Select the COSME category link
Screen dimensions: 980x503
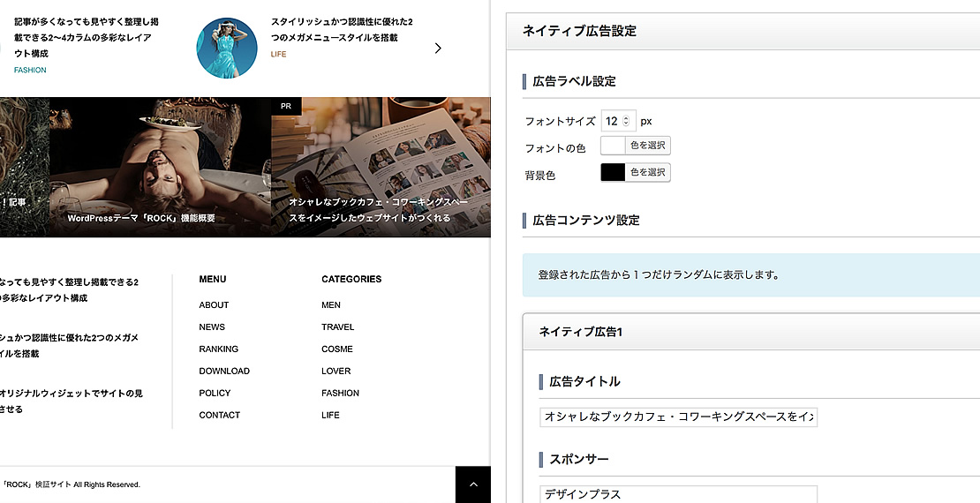(x=337, y=349)
